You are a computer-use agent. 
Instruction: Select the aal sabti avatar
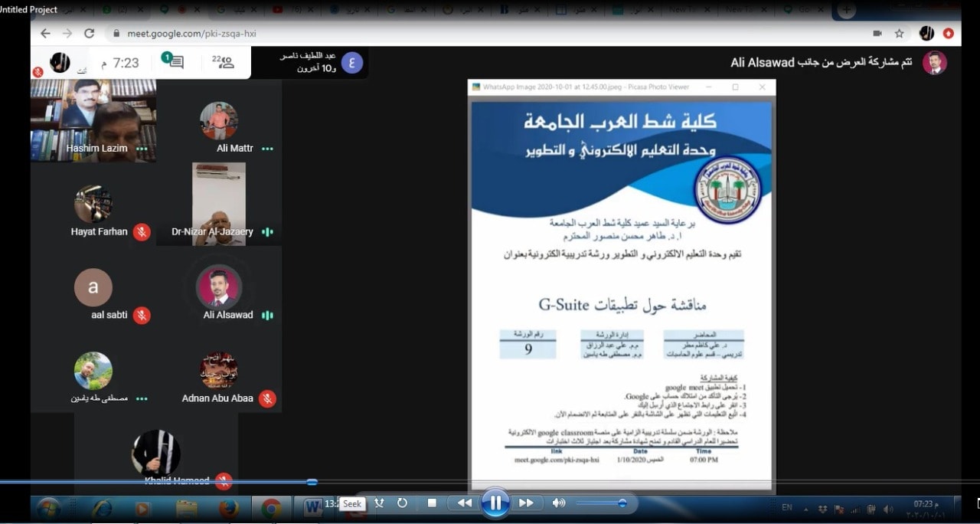[x=93, y=287]
